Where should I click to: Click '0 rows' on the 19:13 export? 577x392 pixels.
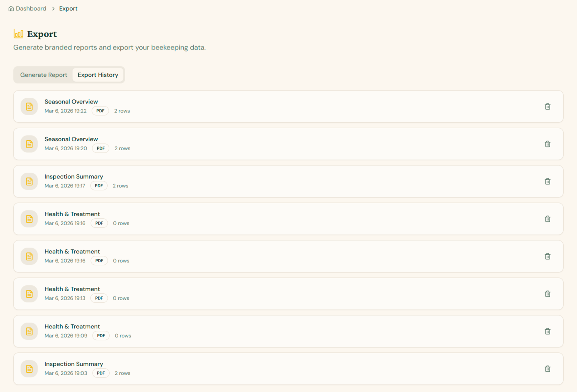[121, 298]
